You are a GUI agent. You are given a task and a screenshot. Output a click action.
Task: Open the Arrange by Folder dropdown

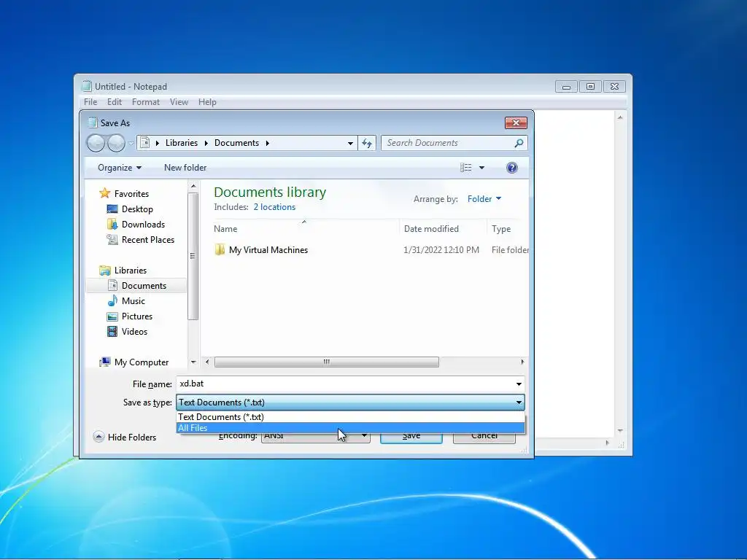click(x=484, y=199)
